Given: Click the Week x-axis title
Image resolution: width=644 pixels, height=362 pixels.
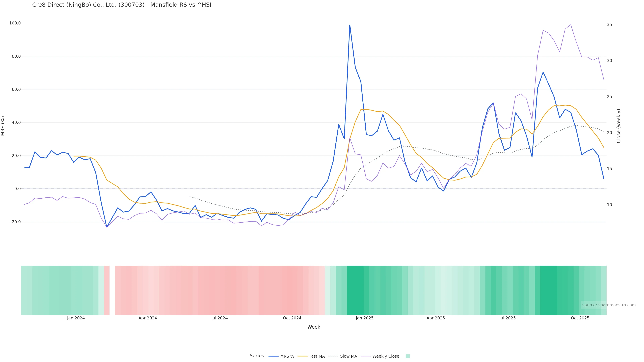Looking at the screenshot, I should click(314, 327).
